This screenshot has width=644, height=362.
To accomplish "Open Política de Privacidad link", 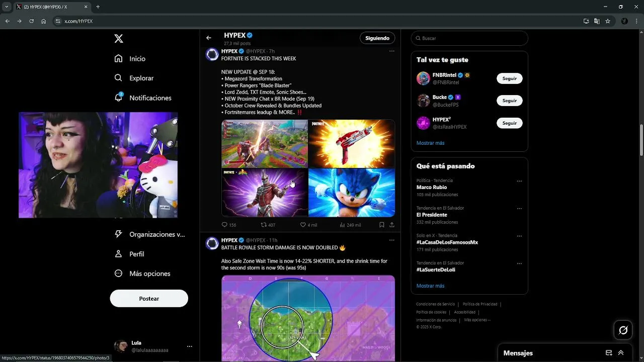I will point(480,304).
